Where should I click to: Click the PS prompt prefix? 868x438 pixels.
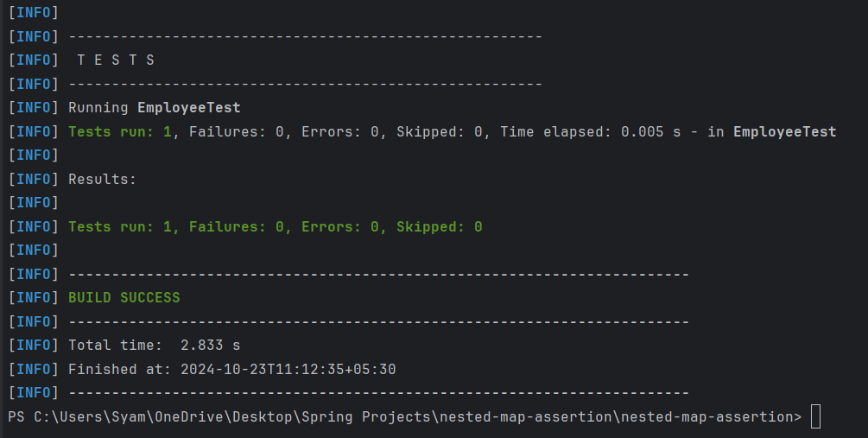tap(16, 416)
